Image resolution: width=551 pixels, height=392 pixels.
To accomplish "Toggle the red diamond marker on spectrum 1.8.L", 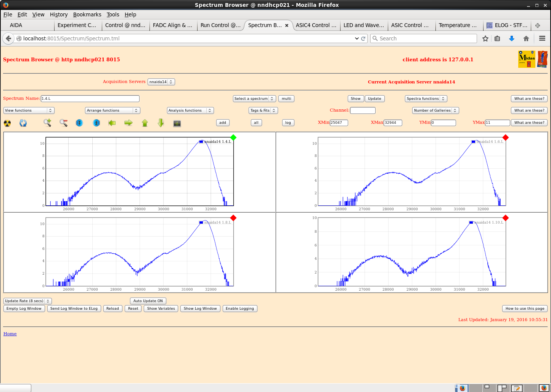I will click(233, 218).
